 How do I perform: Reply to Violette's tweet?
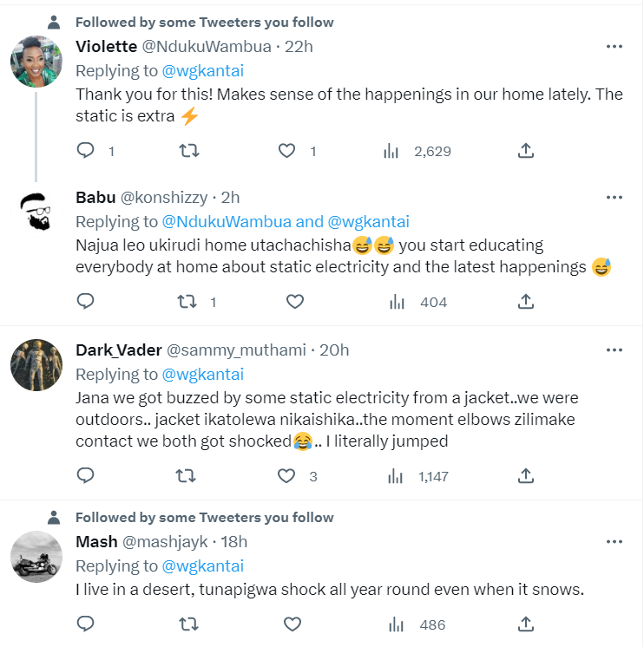(86, 151)
